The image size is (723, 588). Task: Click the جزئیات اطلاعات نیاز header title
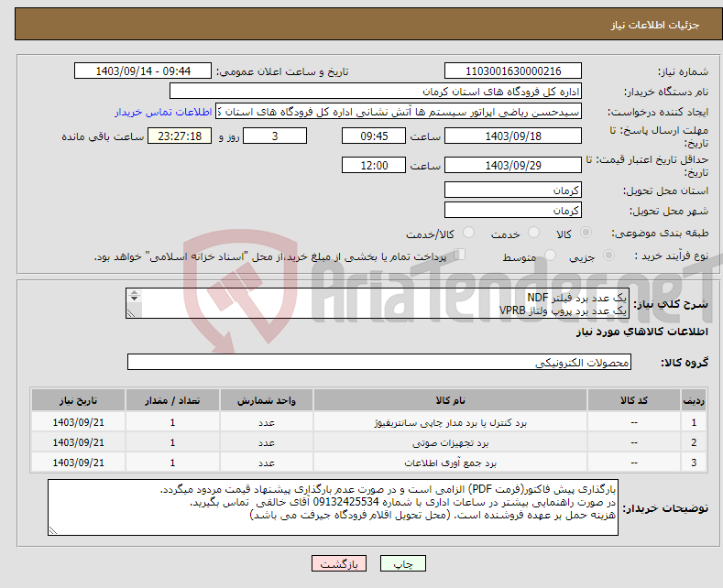[655, 25]
